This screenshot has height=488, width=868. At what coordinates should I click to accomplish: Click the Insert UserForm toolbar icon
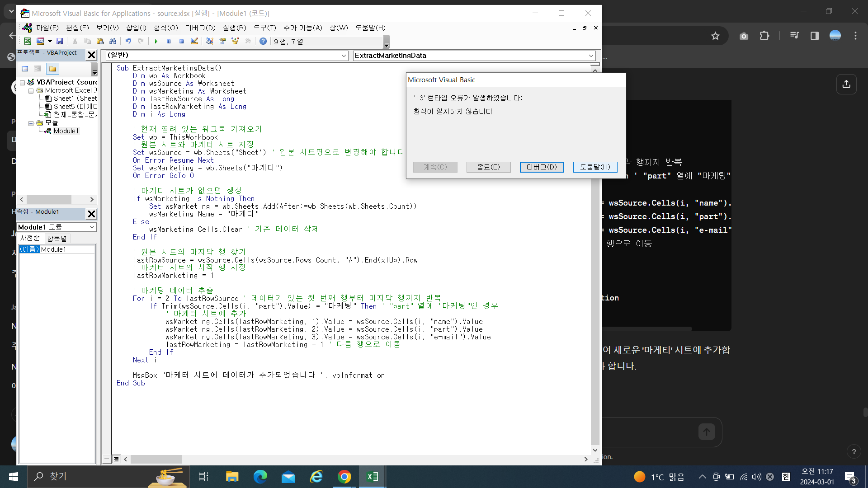(40, 41)
